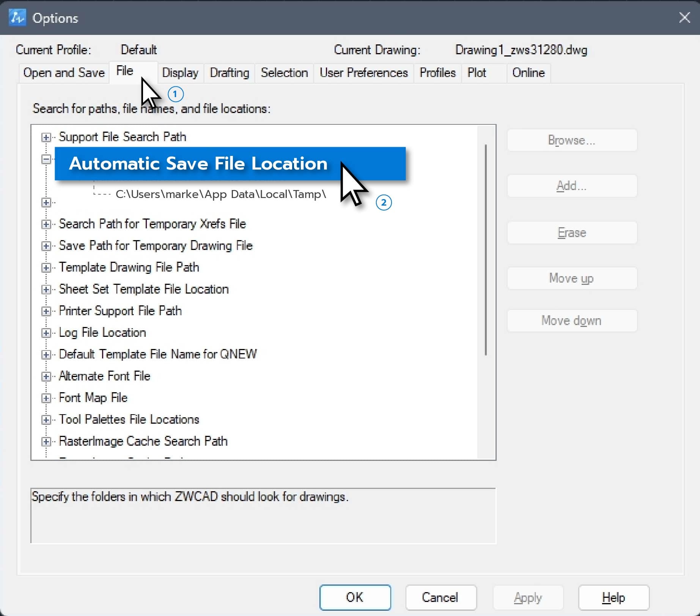700x616 pixels.
Task: Click the ZWCAD Options title icon
Action: pos(17,17)
